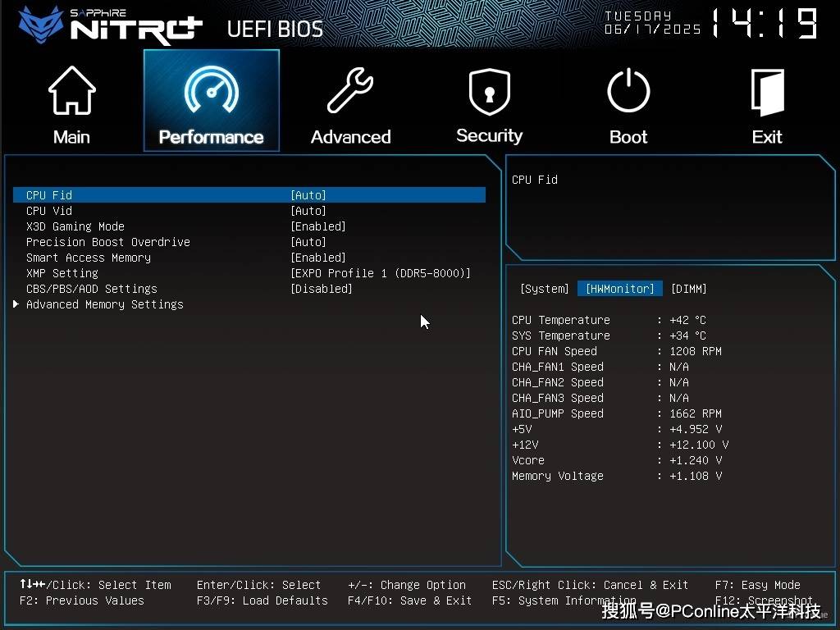Select the HWMonitor tab
The width and height of the screenshot is (840, 630).
(619, 289)
